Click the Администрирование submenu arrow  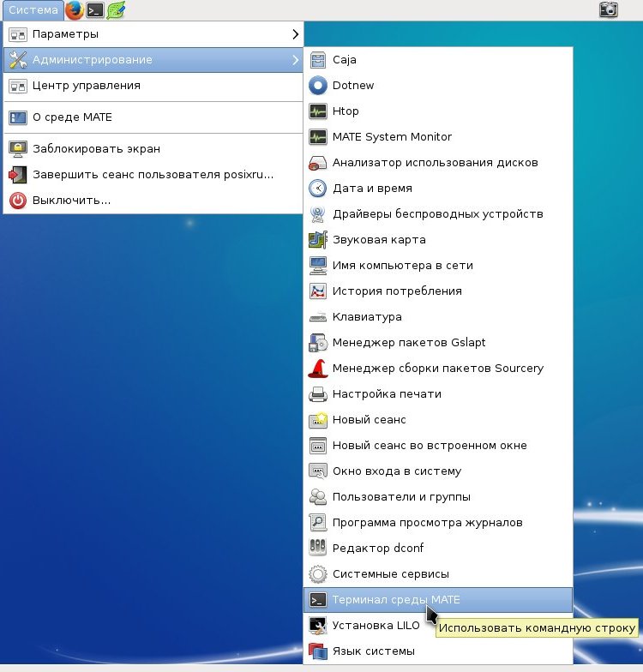pos(295,60)
